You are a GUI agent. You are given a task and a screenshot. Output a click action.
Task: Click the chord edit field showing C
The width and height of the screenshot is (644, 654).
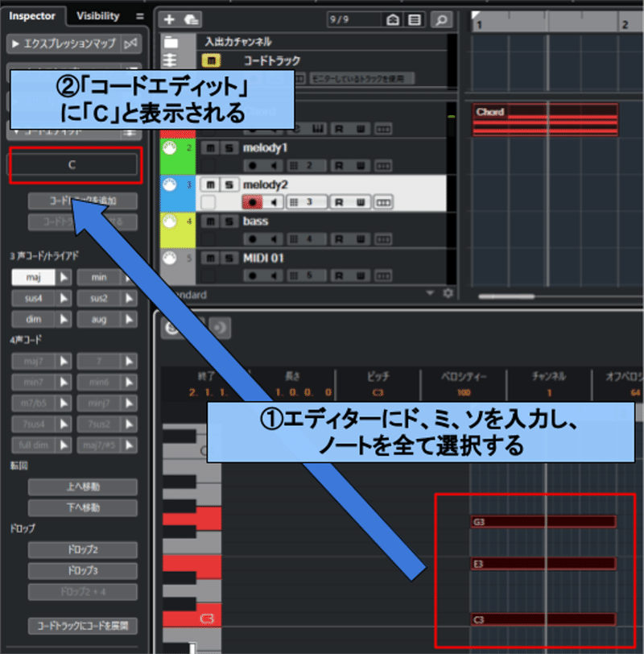click(x=72, y=165)
